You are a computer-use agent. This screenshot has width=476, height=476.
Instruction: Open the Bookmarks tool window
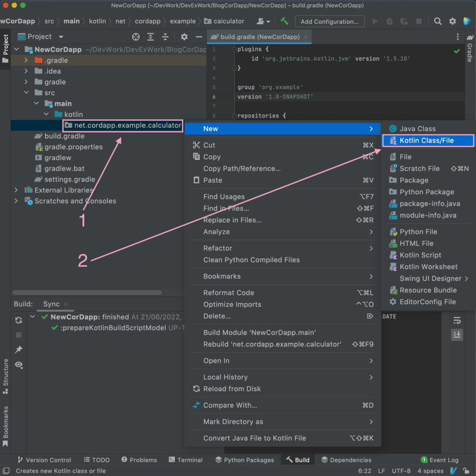tap(5, 426)
